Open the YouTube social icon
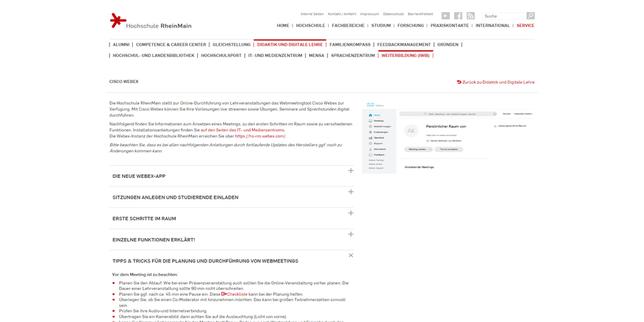This screenshot has width=644, height=322. pos(445,15)
